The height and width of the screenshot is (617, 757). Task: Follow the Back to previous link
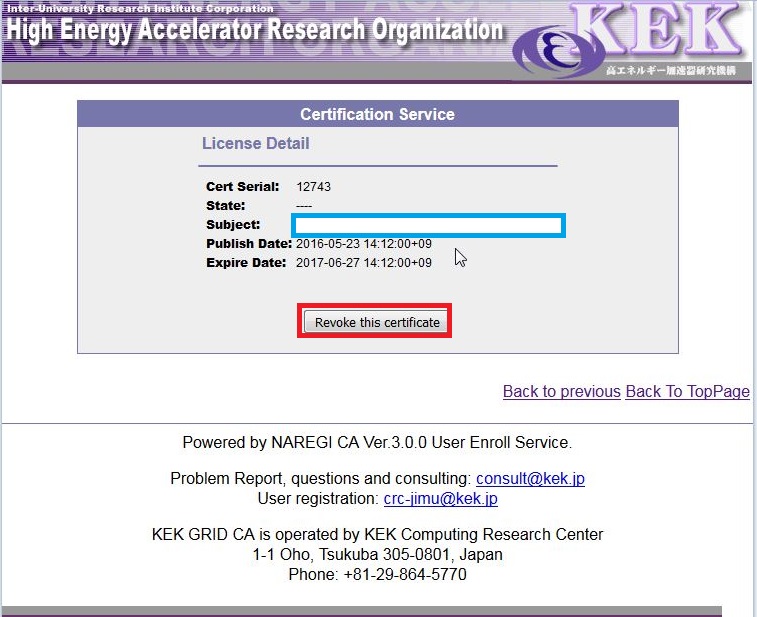click(561, 391)
